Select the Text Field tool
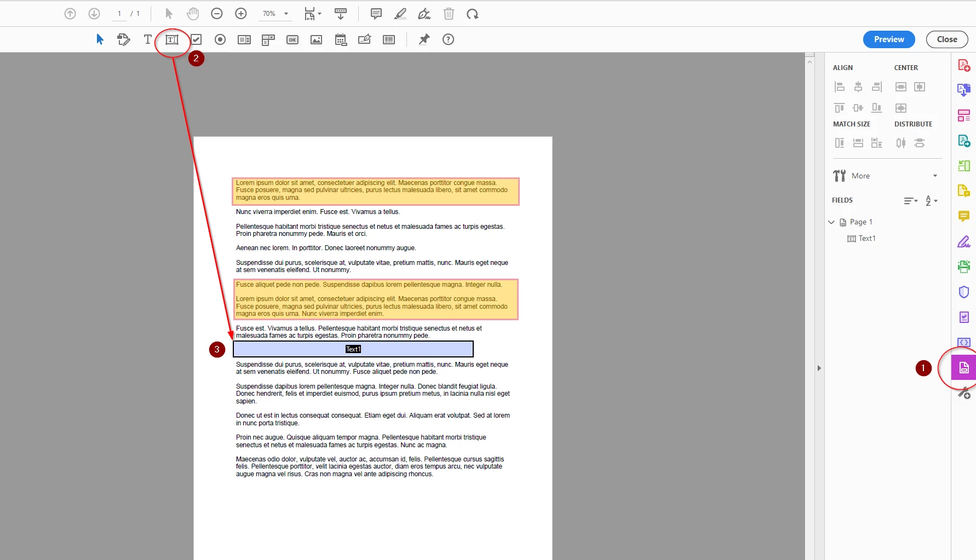The width and height of the screenshot is (976, 560). click(172, 39)
